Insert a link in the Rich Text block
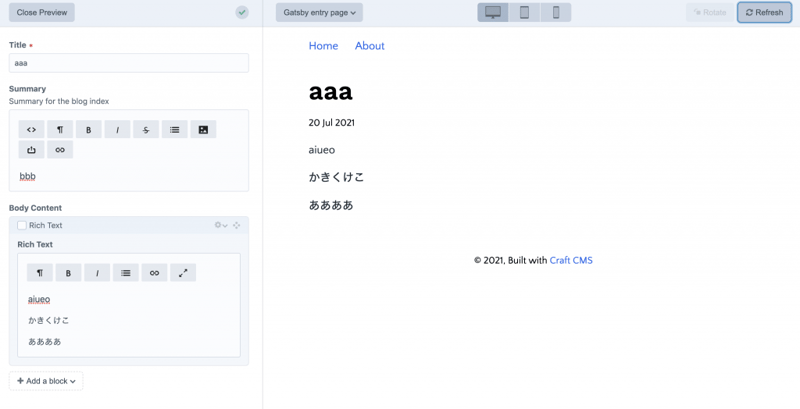The height and width of the screenshot is (409, 800). pyautogui.click(x=154, y=272)
